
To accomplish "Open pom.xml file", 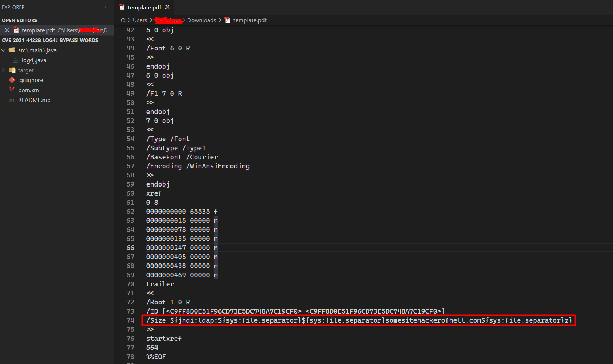I will 29,90.
